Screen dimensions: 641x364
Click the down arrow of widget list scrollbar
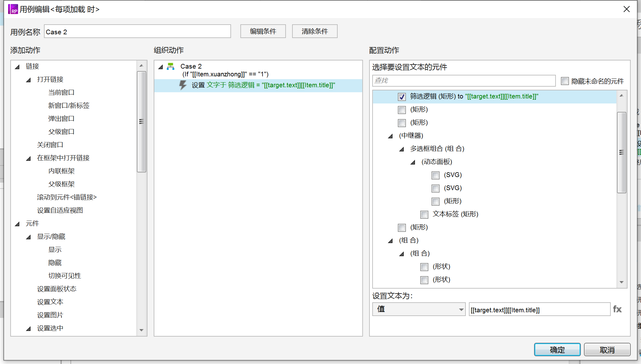pos(621,282)
